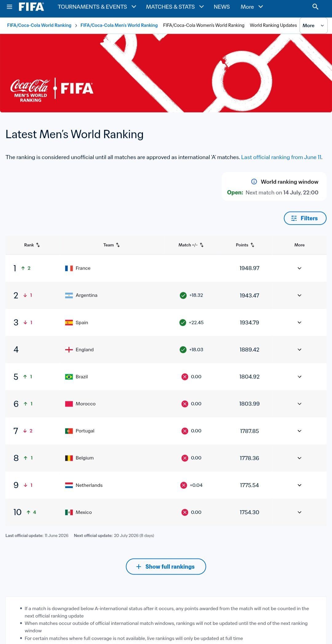Viewport: 332px width, 644px height.
Task: Click Argentina's green check match indicator
Action: (x=183, y=295)
